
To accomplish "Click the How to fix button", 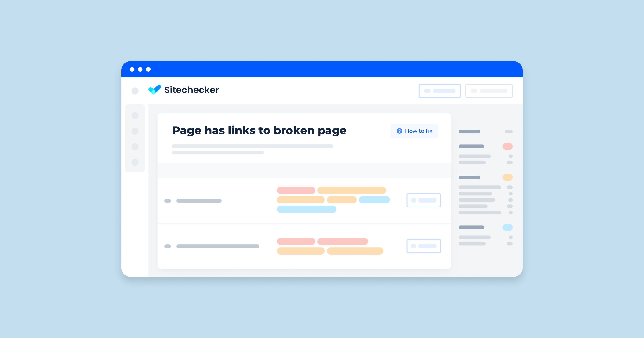I will [412, 131].
